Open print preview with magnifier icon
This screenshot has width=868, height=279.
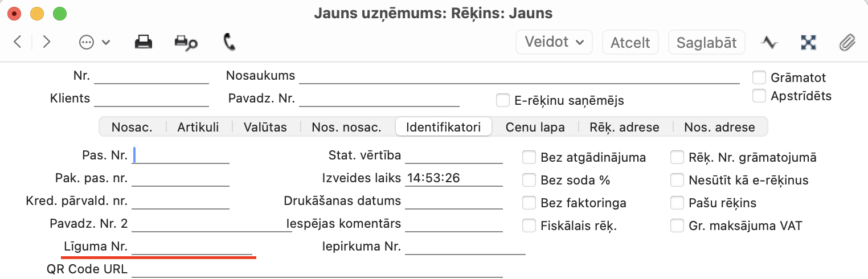(x=186, y=43)
